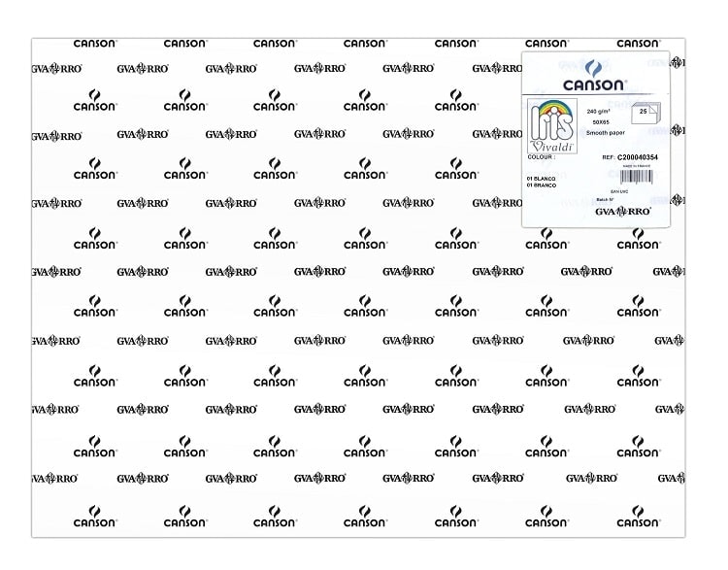The image size is (728, 570).
Task: Click the blue Canson flame logo on the label
Action: 593,68
